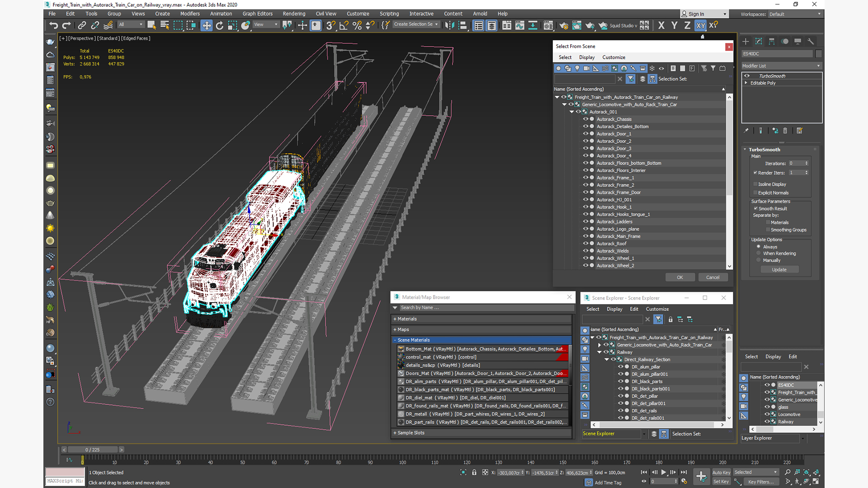Open the Modifiers menu
This screenshot has width=868, height=488.
click(x=190, y=14)
